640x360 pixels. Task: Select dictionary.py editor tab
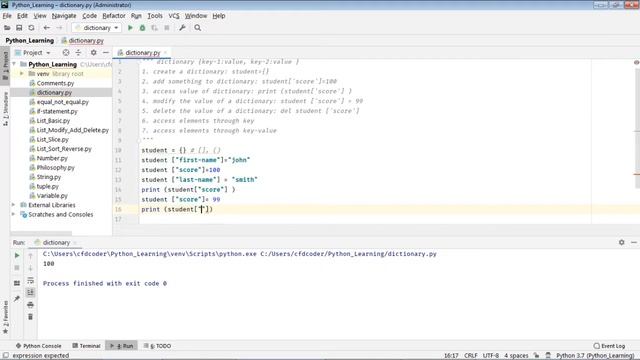click(142, 53)
